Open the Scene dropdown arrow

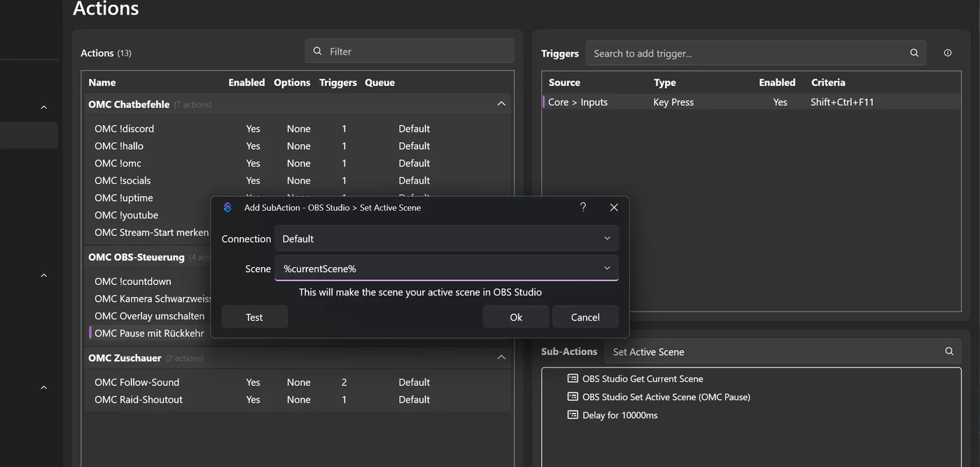(x=607, y=268)
